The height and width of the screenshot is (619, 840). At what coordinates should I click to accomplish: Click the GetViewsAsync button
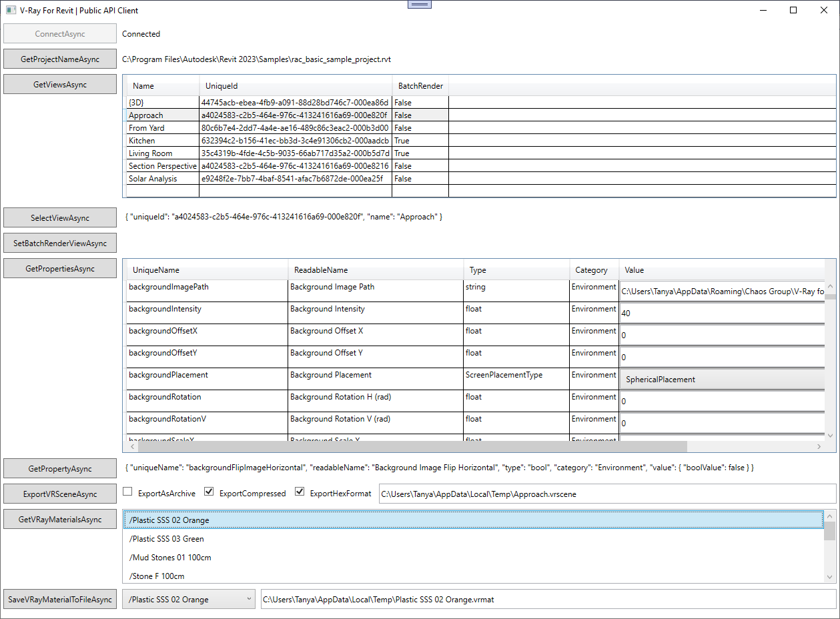(x=60, y=85)
